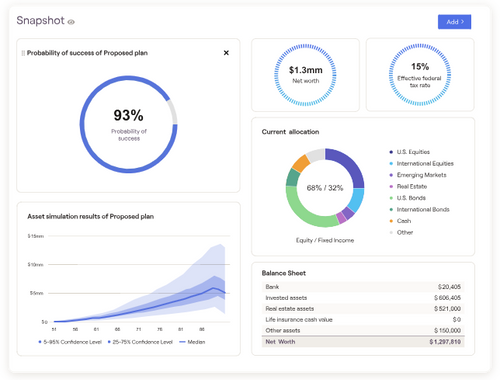Click the Snapshot page title
This screenshot has width=500, height=380.
pyautogui.click(x=40, y=21)
